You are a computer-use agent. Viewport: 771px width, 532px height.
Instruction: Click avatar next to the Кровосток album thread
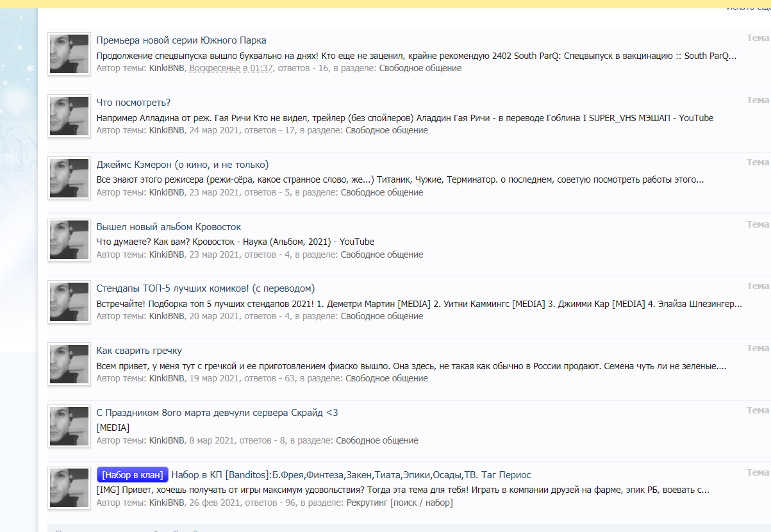[69, 240]
